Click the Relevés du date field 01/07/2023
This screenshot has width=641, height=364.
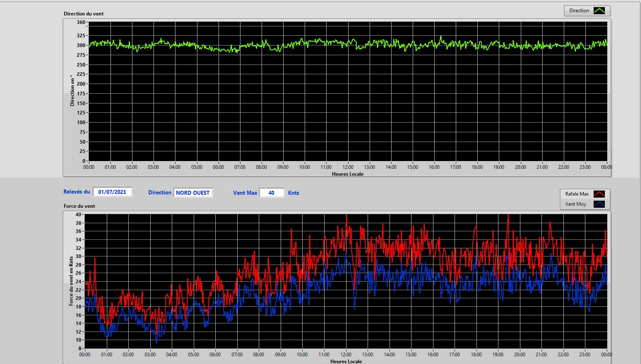click(x=112, y=192)
